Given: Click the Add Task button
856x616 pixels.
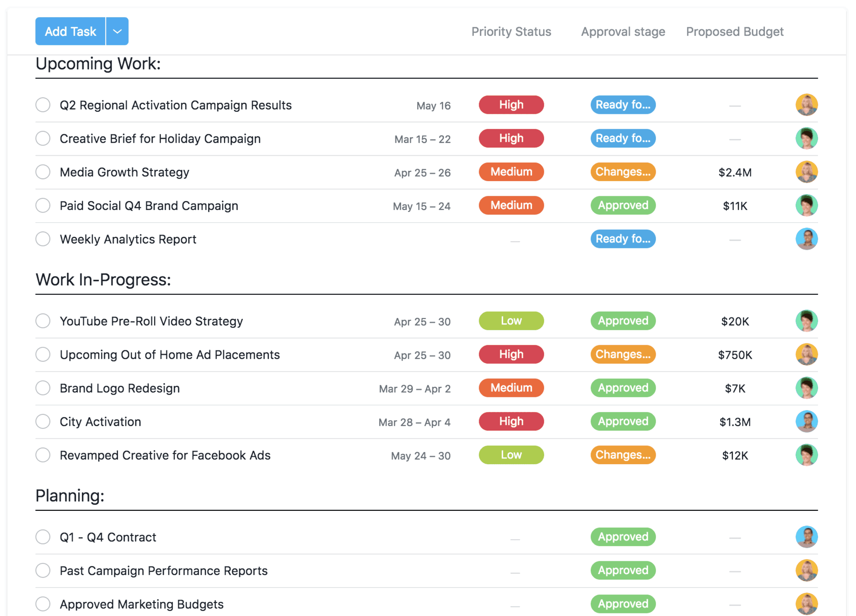Looking at the screenshot, I should (70, 31).
